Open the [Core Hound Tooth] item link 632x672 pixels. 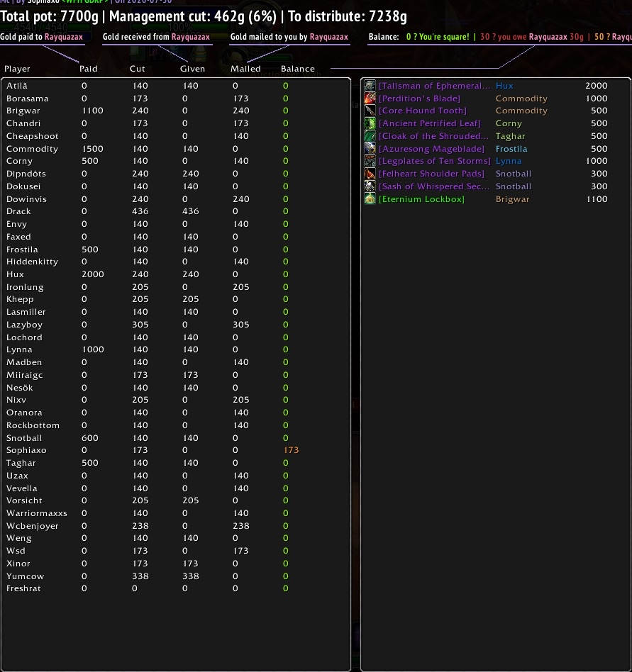422,111
